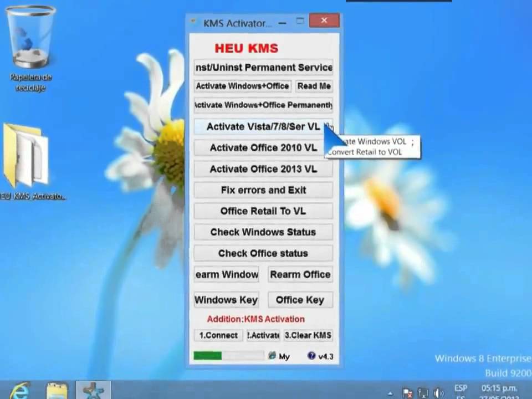Open the network tray icon
Image resolution: width=532 pixels, height=399 pixels.
coord(423,393)
